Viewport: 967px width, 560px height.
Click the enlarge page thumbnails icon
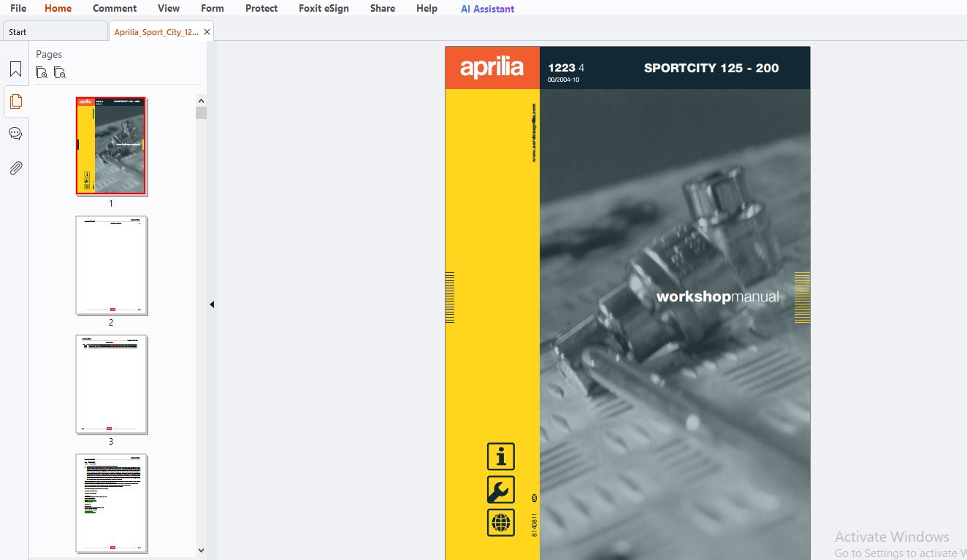[42, 72]
